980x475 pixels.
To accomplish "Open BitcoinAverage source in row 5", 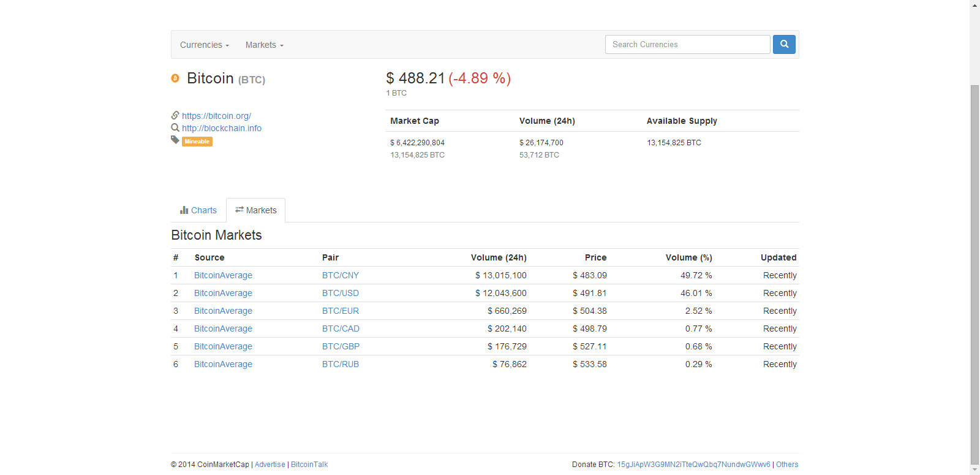I will 223,346.
